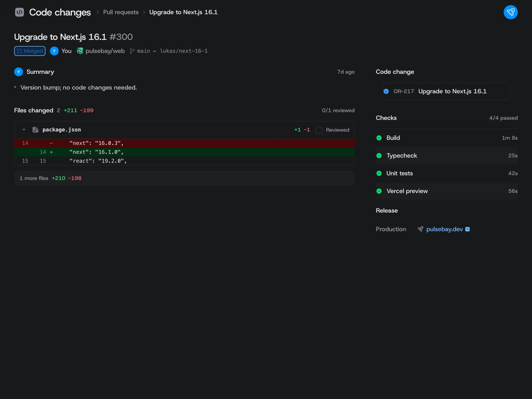The height and width of the screenshot is (399, 532).
Task: Open the Build check row
Action: 447,138
